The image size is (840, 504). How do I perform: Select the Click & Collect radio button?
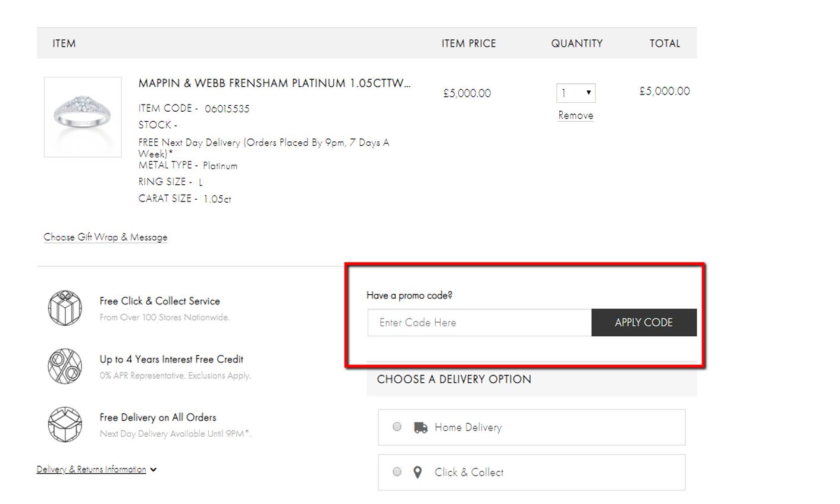click(397, 472)
